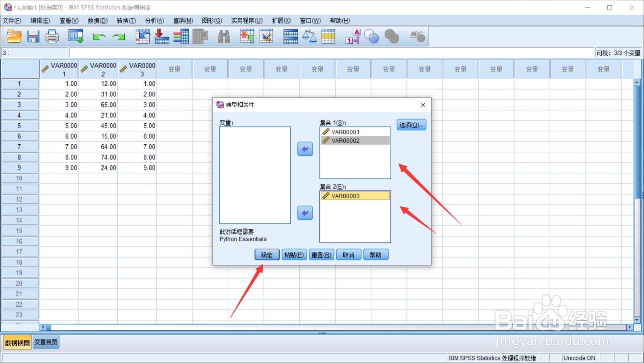This screenshot has width=644, height=363.
Task: Click the Show all variables icon
Action: [392, 37]
